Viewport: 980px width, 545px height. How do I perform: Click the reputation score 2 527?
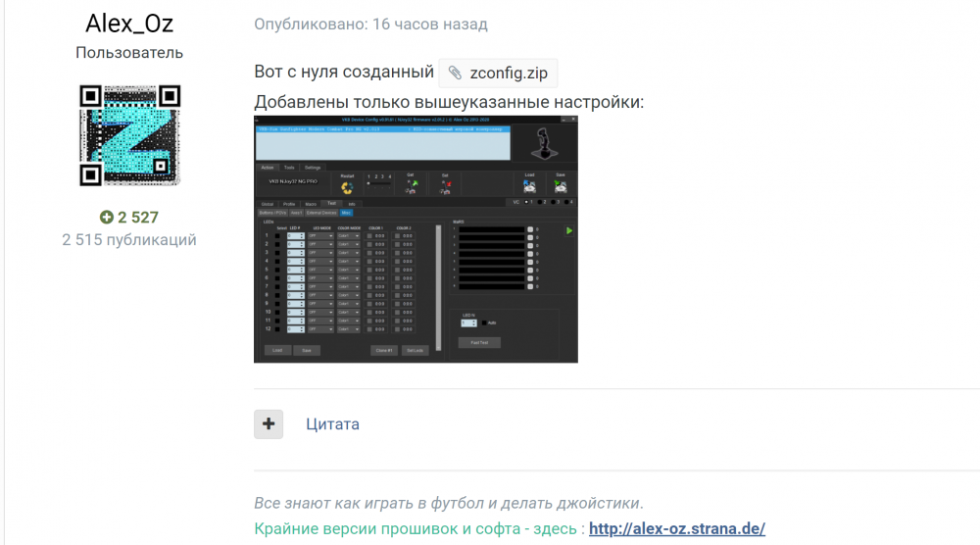pos(138,217)
